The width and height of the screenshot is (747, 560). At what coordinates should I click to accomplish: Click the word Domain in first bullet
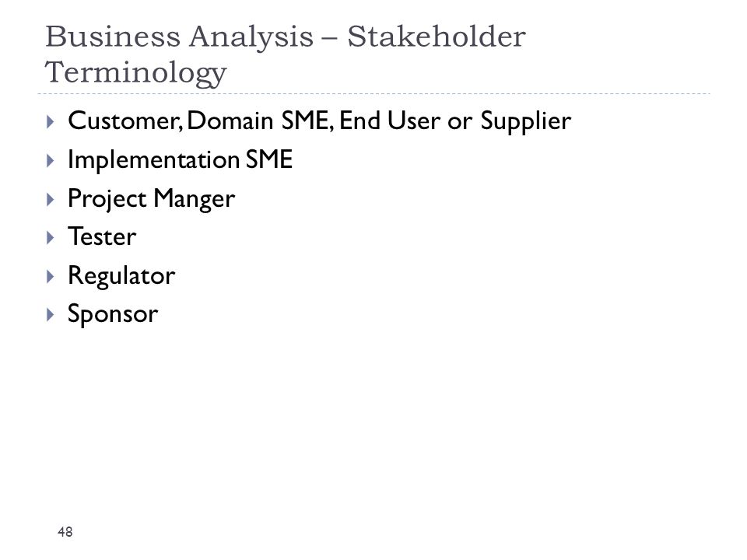230,121
